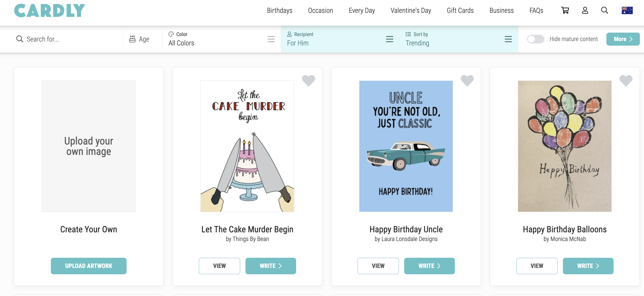Favorite the Let The Cake Murder Begin card
The image size is (644, 296).
coord(308,80)
